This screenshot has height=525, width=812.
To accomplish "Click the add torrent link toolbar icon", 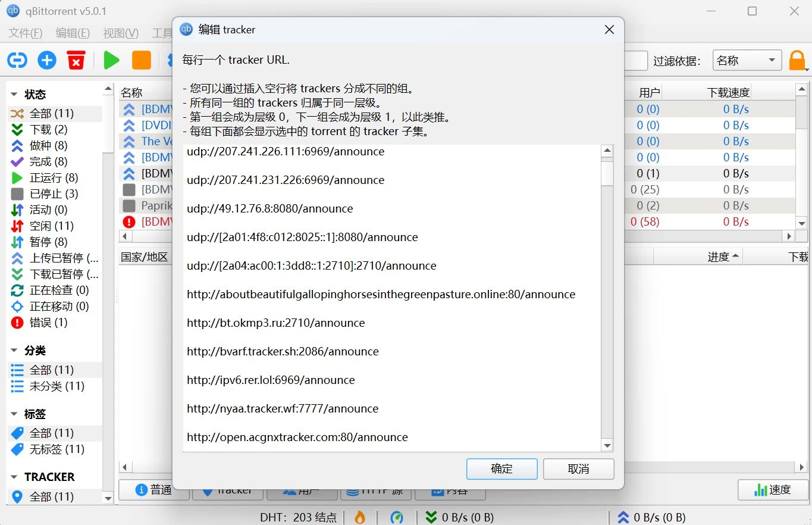I will coord(17,60).
